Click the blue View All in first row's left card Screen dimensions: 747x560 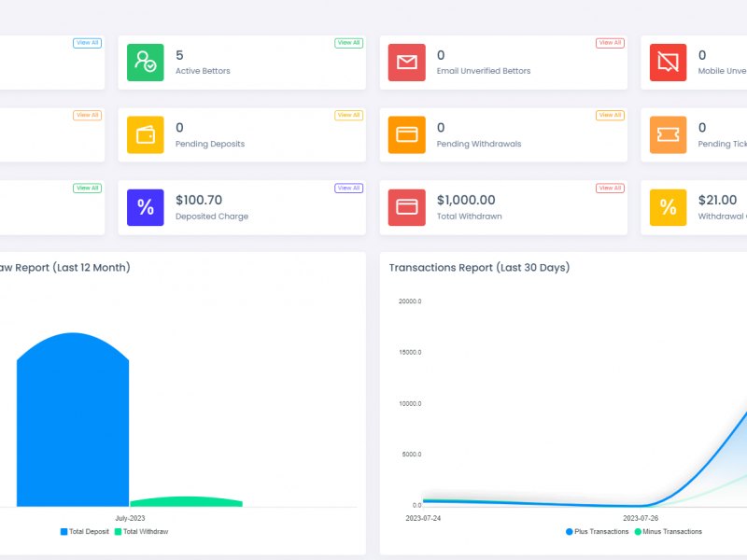coord(87,43)
